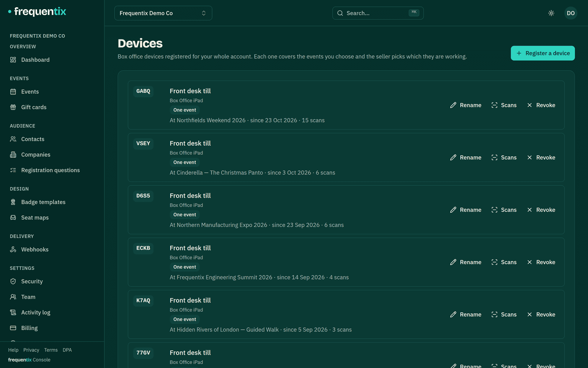This screenshot has width=588, height=368.
Task: Click the 77GV device code badge
Action: [143, 353]
